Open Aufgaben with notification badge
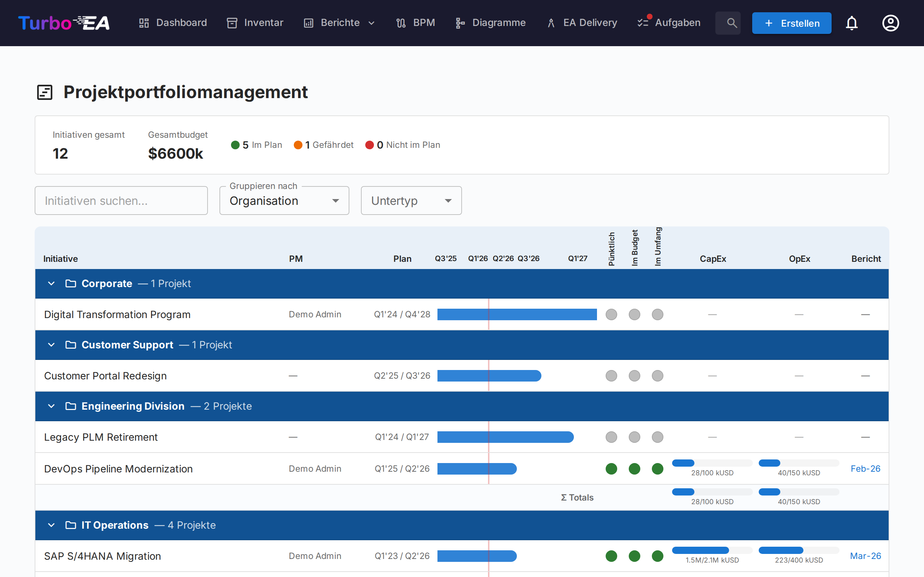The image size is (924, 577). pyautogui.click(x=668, y=22)
